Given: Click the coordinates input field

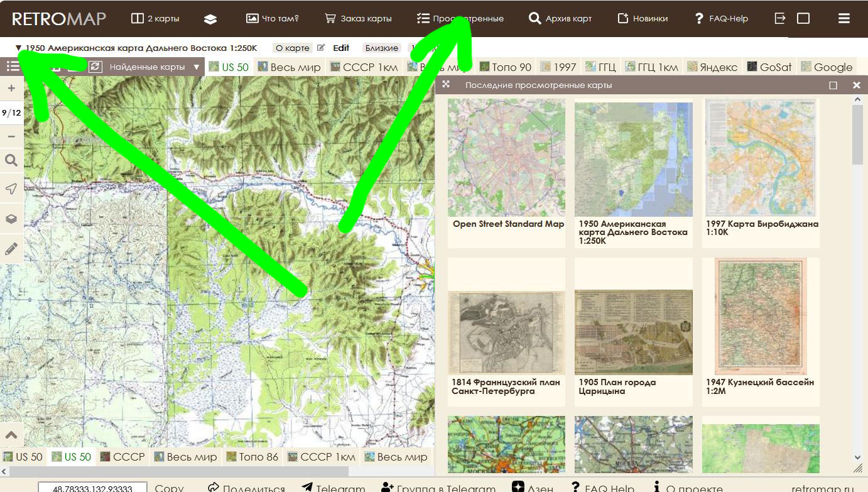Looking at the screenshot, I should click(92, 488).
